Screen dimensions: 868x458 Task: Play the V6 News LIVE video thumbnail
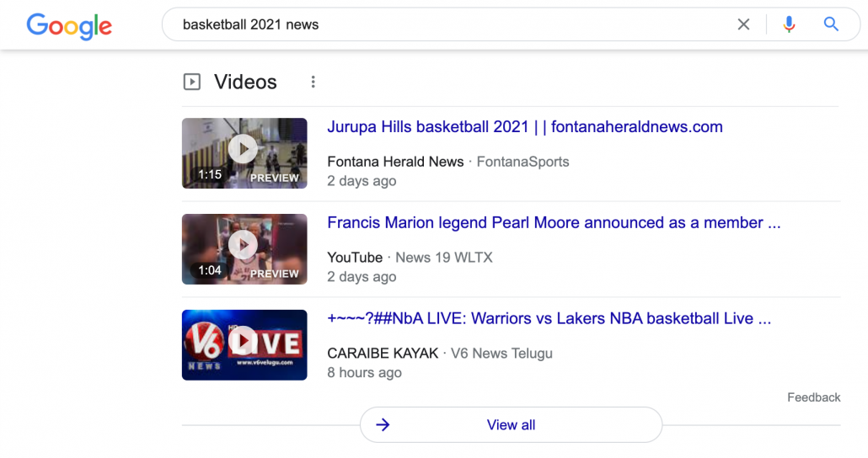pyautogui.click(x=244, y=344)
